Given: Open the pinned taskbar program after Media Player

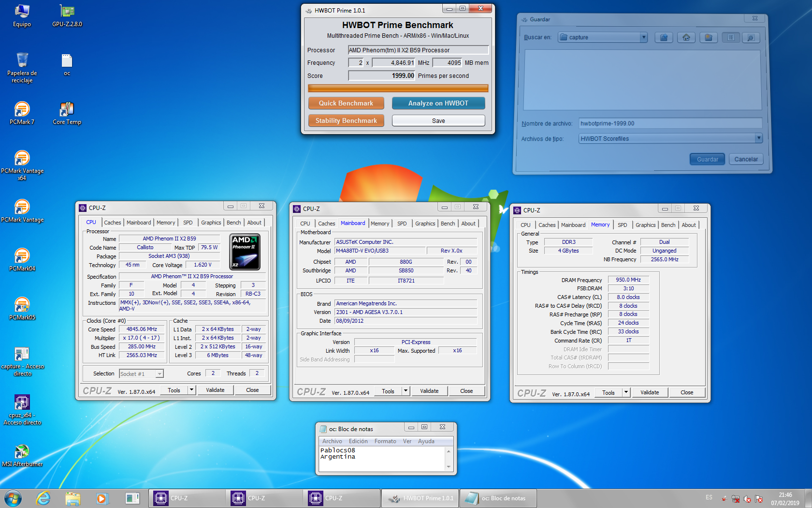Looking at the screenshot, I should (131, 498).
